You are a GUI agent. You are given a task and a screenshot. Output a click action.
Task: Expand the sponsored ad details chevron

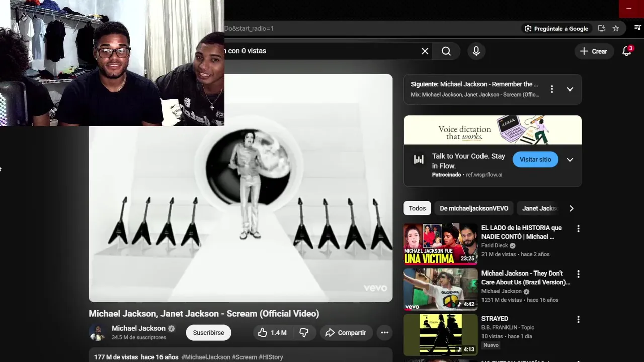point(570,160)
